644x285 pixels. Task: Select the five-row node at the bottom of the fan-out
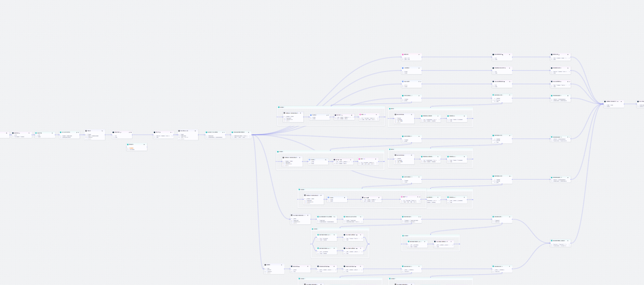click(274, 269)
